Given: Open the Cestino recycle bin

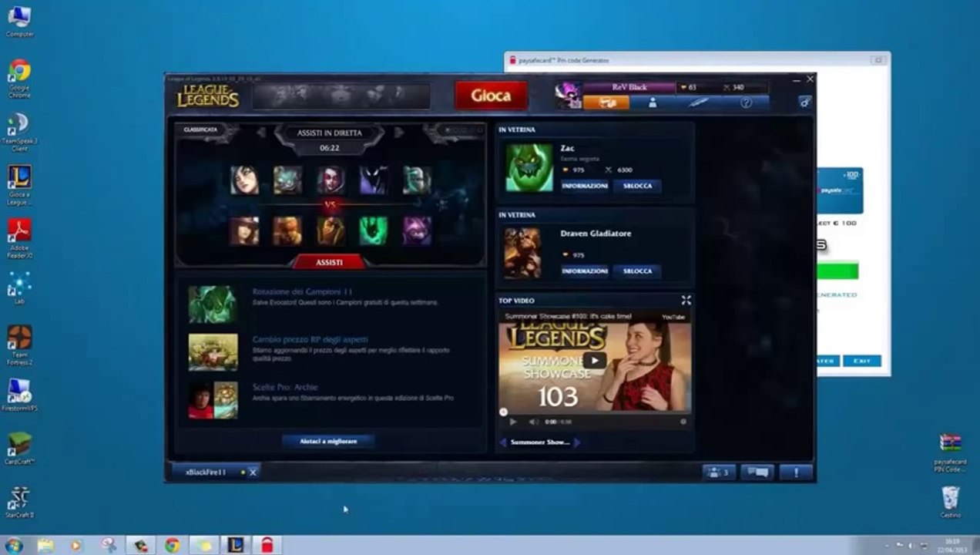Looking at the screenshot, I should click(x=950, y=502).
